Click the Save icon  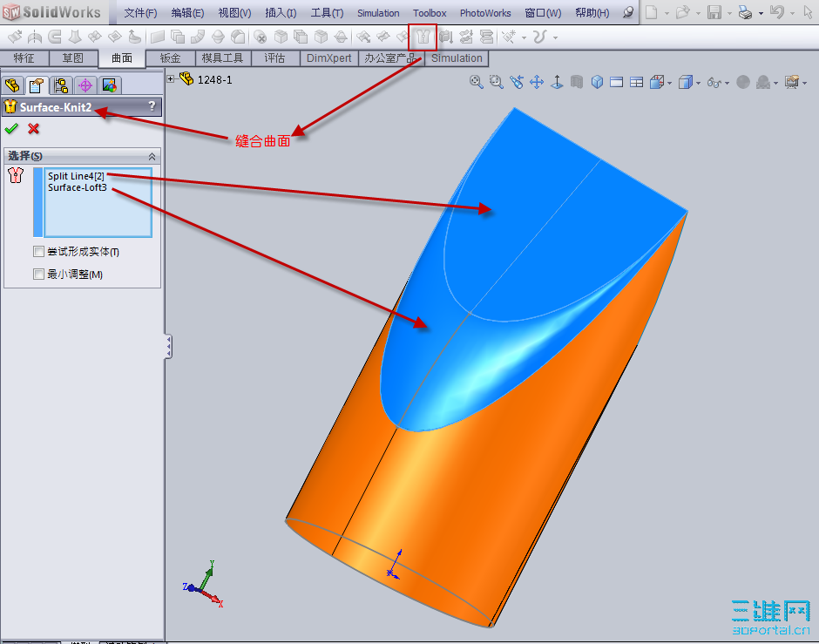[714, 12]
